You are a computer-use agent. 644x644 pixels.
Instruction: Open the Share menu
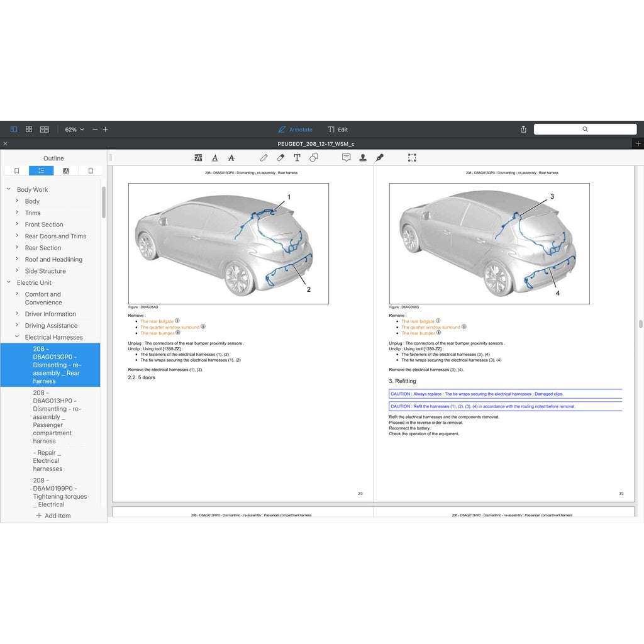click(x=523, y=129)
